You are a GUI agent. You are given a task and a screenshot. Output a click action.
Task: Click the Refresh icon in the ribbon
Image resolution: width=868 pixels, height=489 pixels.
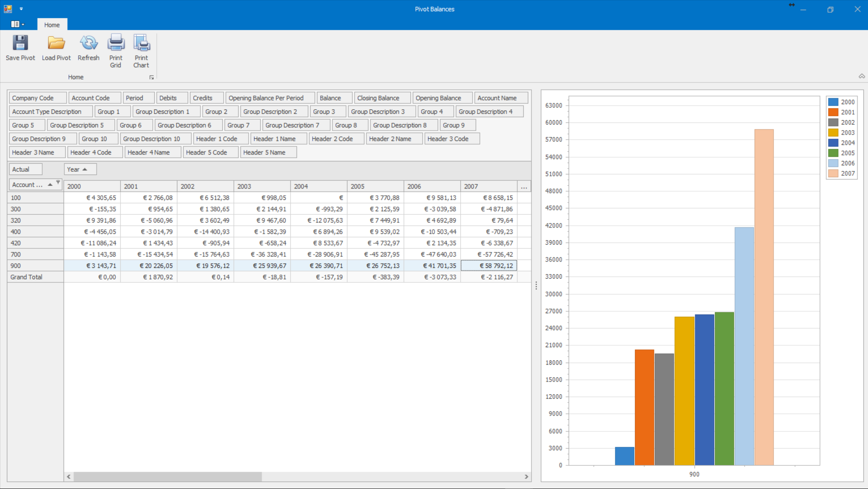click(88, 43)
